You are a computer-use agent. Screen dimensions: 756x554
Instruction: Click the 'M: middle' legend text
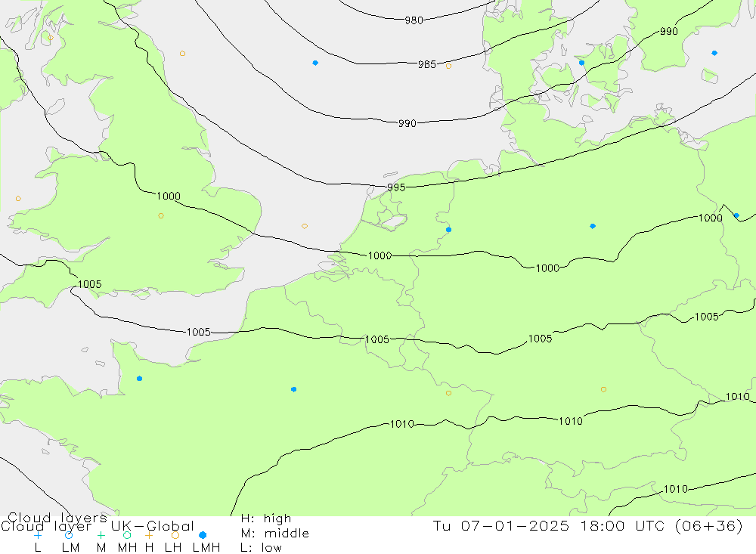click(275, 534)
